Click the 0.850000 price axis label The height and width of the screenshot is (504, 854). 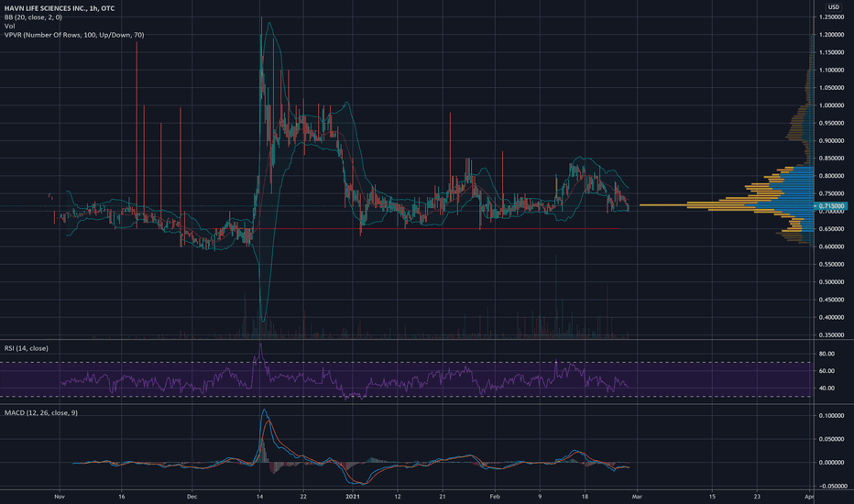click(x=831, y=159)
